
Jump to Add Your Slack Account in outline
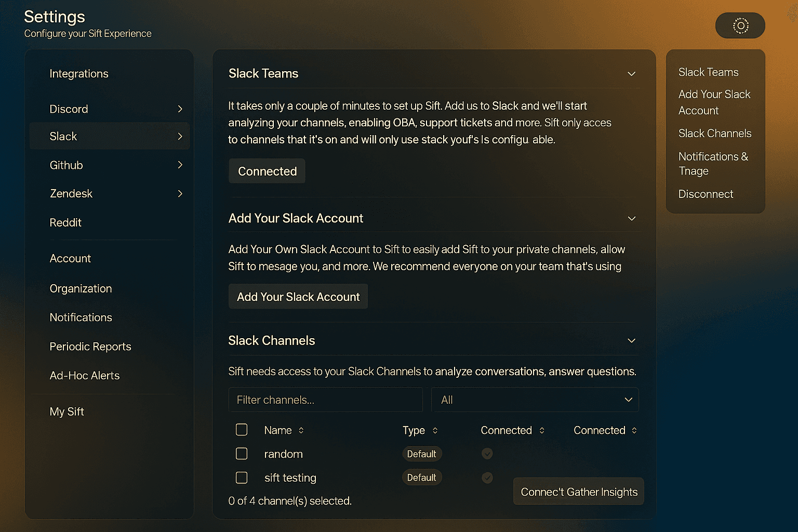[714, 102]
